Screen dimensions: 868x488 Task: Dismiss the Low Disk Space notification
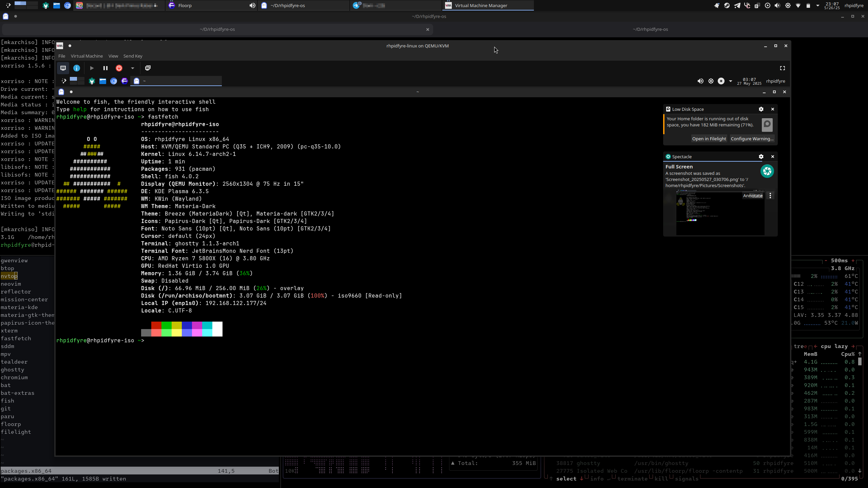tap(773, 109)
